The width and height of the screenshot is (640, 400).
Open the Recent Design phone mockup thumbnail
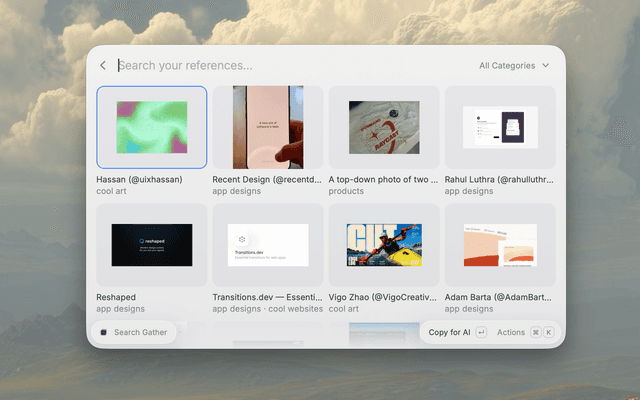268,127
